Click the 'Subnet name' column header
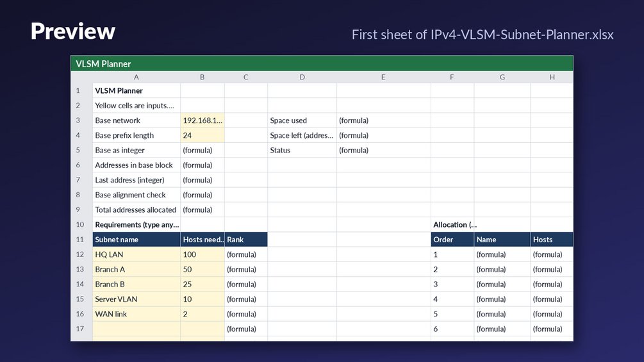The height and width of the screenshot is (362, 644). [x=136, y=240]
